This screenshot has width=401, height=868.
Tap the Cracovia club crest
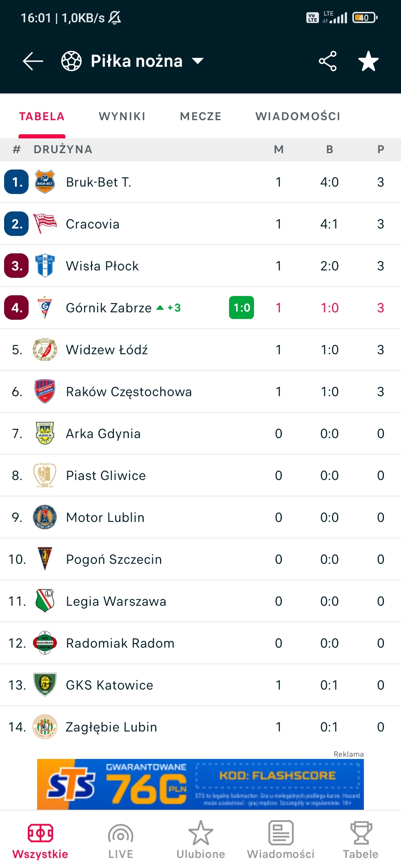pyautogui.click(x=45, y=224)
